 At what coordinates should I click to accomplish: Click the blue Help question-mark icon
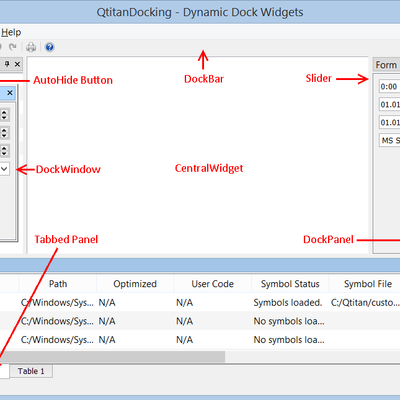point(49,47)
